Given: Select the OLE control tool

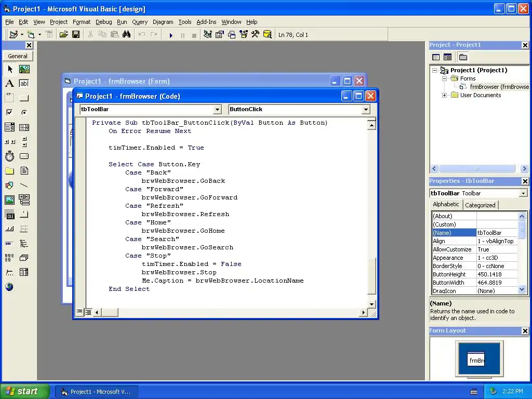Looking at the screenshot, I should [x=10, y=215].
